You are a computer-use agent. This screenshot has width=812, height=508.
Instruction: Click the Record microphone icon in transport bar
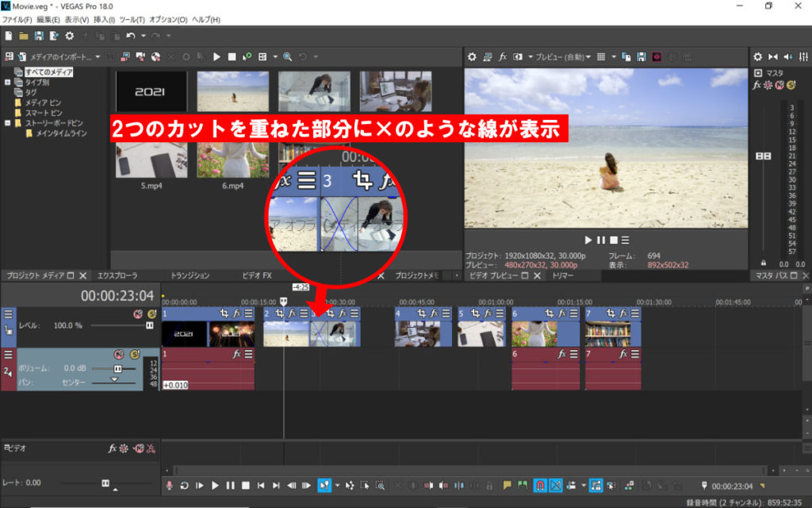[169, 485]
